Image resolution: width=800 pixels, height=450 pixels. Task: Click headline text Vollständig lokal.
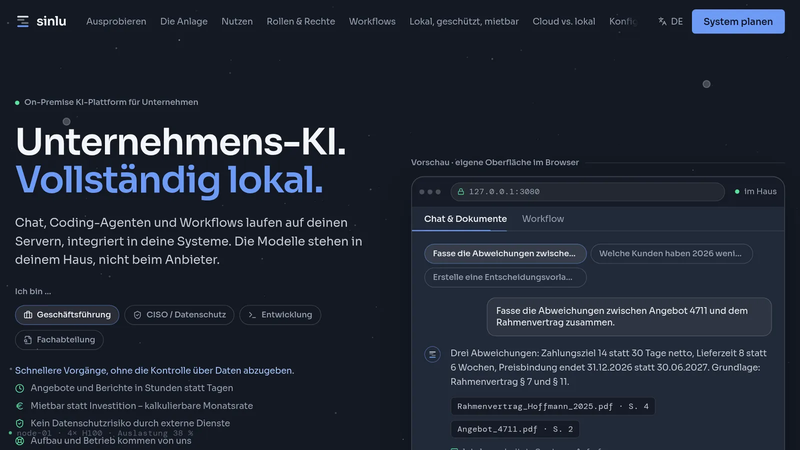tap(169, 180)
